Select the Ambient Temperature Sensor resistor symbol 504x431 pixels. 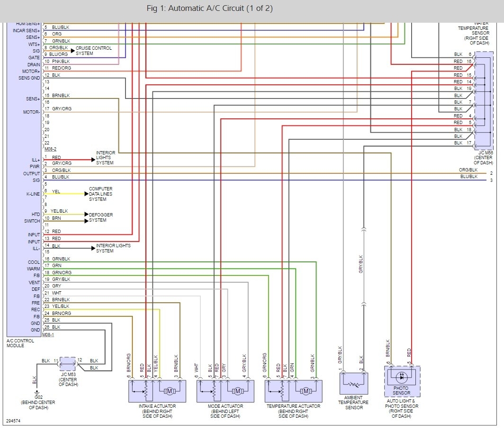(x=353, y=385)
